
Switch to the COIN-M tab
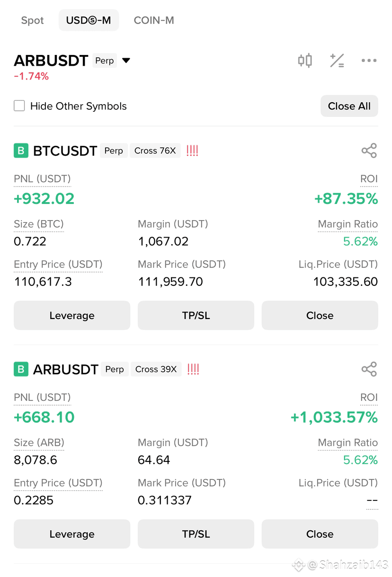pyautogui.click(x=154, y=20)
